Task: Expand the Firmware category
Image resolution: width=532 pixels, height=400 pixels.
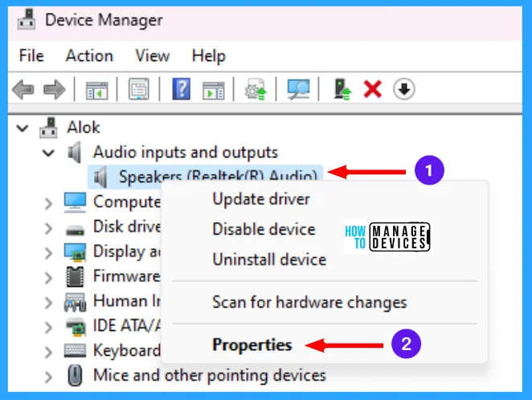Action: (x=48, y=278)
